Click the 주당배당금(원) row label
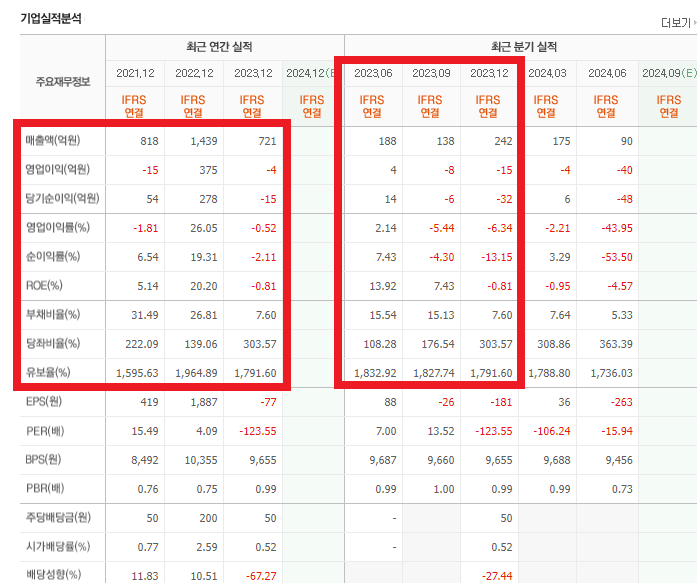The width and height of the screenshot is (697, 583). (58, 518)
